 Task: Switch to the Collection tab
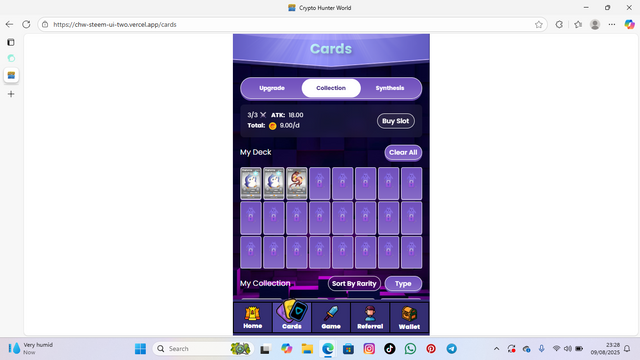click(x=331, y=88)
